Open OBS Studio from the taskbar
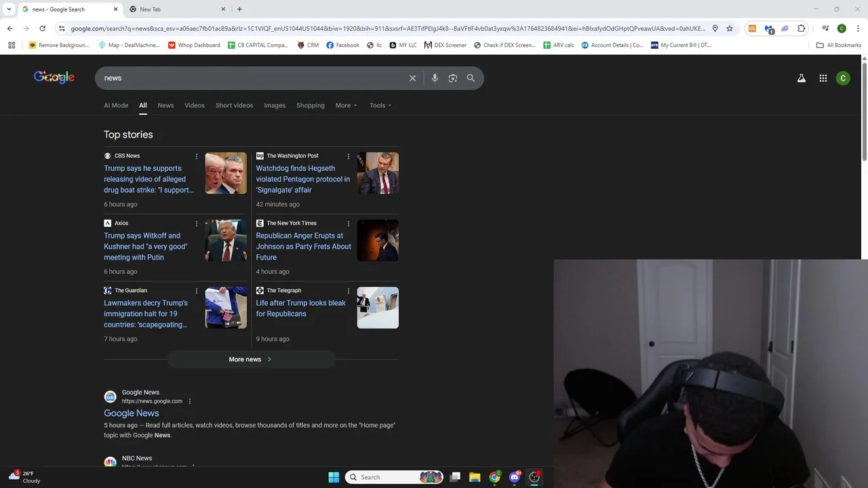This screenshot has height=488, width=868. (x=534, y=477)
